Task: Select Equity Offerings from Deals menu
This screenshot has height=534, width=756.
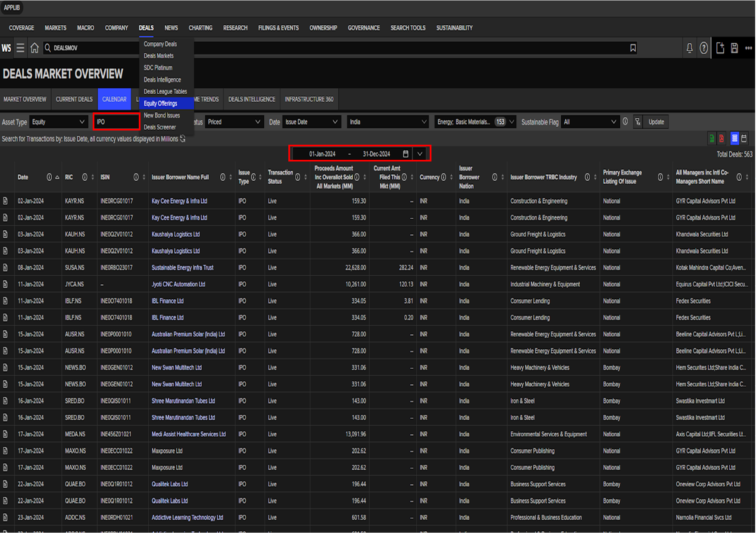Action: coord(160,103)
